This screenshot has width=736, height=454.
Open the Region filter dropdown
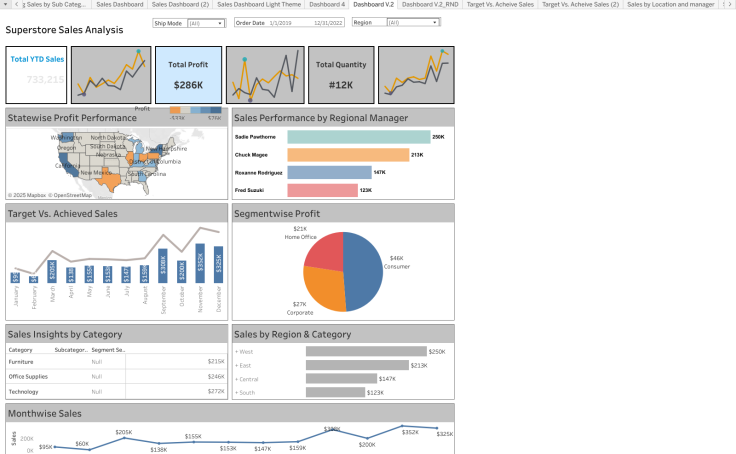[x=413, y=22]
